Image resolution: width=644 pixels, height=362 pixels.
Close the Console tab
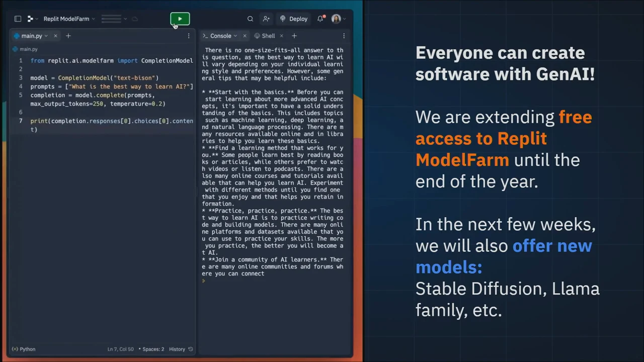pyautogui.click(x=245, y=36)
